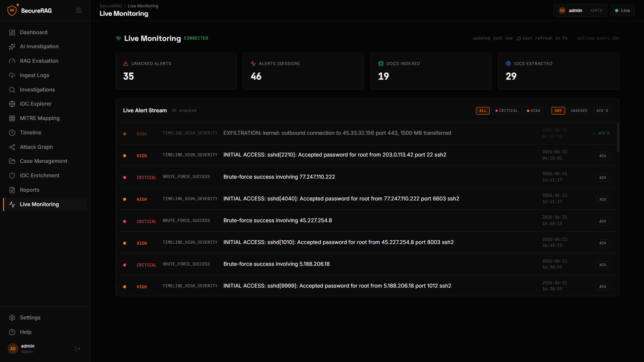Click the SecureRAG shield logo
Viewport: 644px width, 362px height.
tap(12, 10)
